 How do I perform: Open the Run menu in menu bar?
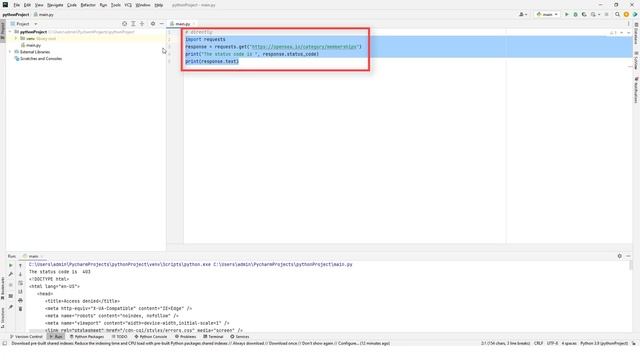(103, 5)
